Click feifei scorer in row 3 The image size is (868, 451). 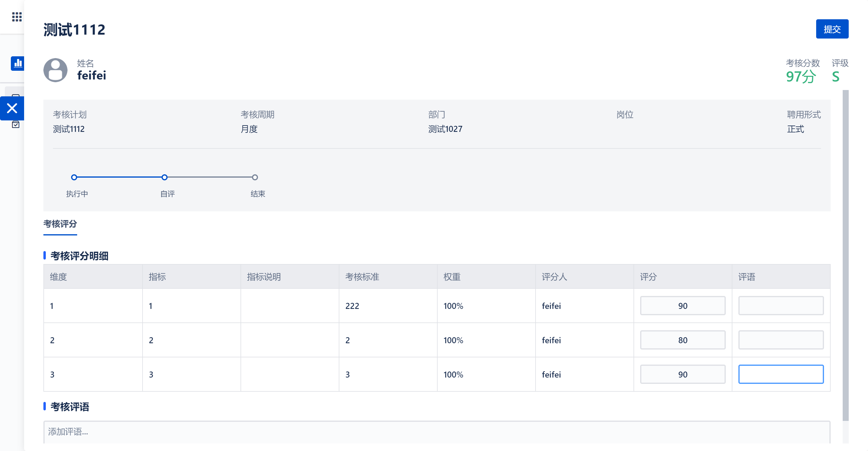(x=551, y=375)
